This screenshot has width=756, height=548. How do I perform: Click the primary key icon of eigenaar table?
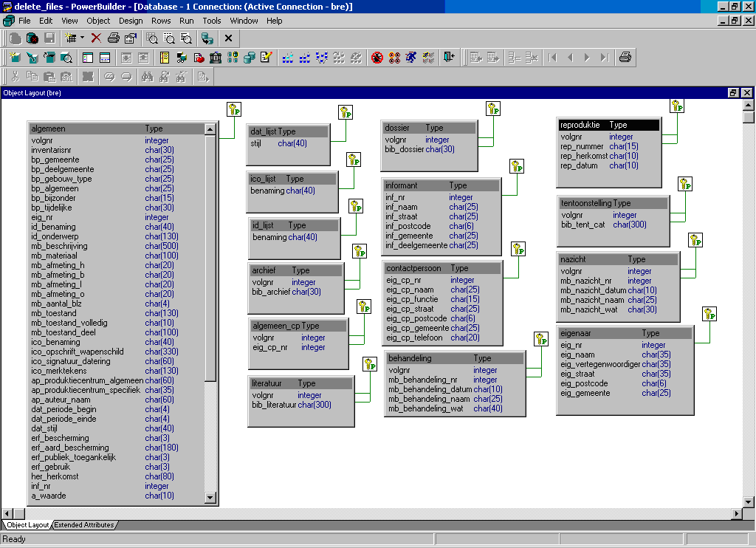click(x=710, y=315)
